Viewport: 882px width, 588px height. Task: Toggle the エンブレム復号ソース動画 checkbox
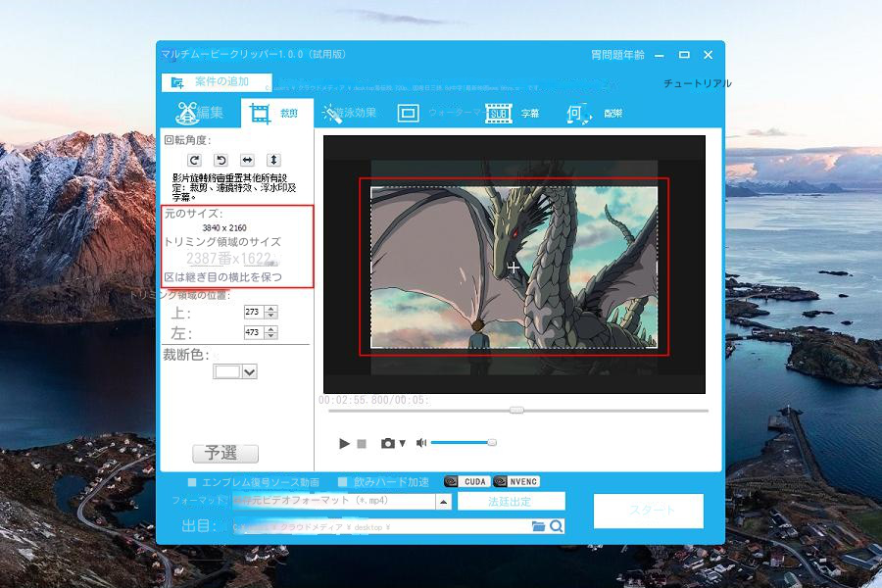tap(192, 482)
